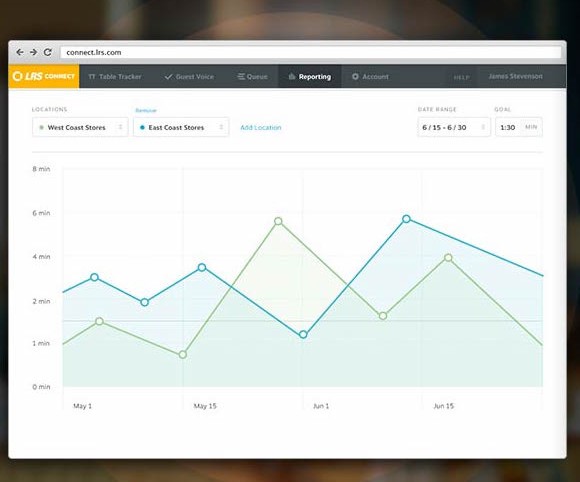580x482 pixels.
Task: Expand the East Coast Stores dropdown
Action: pos(181,127)
